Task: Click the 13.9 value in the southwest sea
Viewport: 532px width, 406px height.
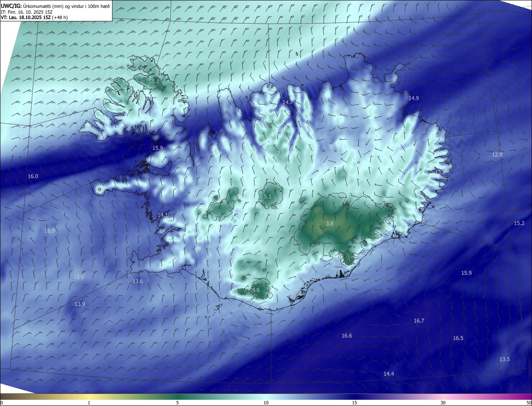Action: [80, 304]
